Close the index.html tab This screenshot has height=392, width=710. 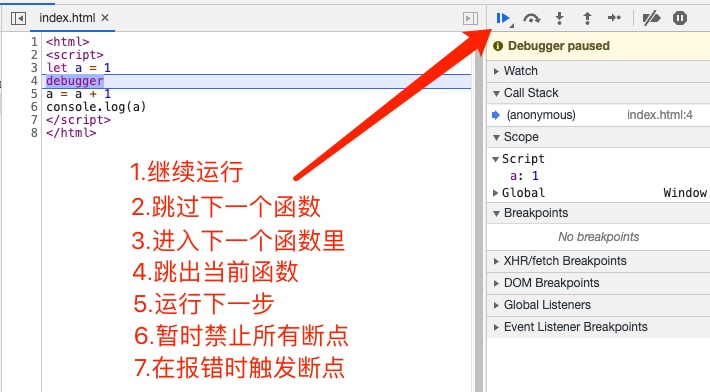(x=105, y=18)
